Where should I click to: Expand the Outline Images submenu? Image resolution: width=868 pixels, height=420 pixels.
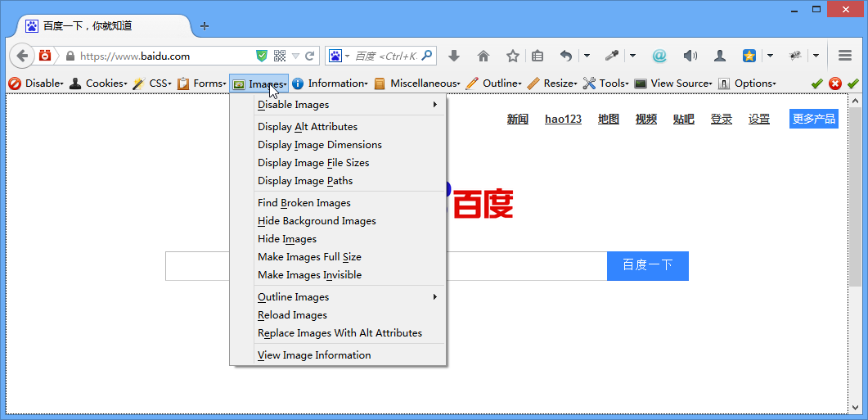348,297
